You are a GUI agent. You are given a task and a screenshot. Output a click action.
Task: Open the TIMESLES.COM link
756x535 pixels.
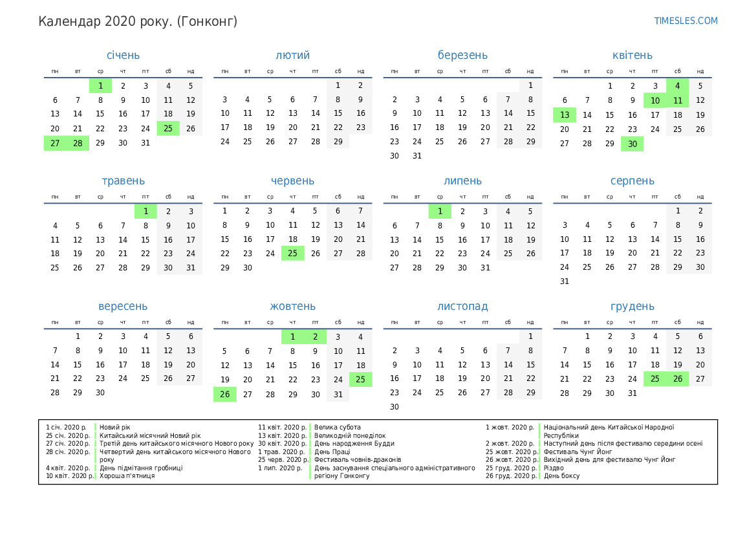tap(686, 21)
